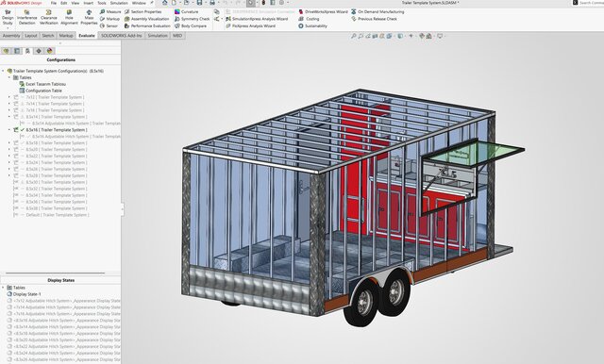This screenshot has height=364, width=604.
Task: Open Section Properties
Action: pos(143,12)
